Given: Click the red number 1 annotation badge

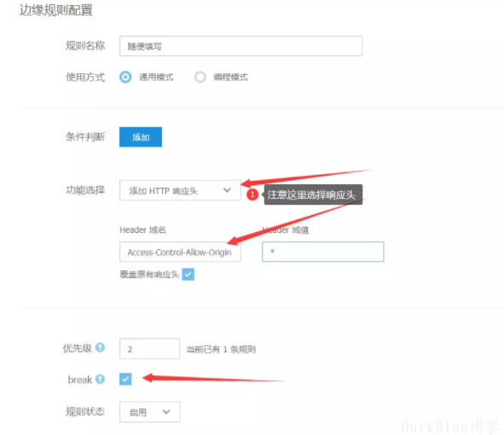Looking at the screenshot, I should coord(252,194).
